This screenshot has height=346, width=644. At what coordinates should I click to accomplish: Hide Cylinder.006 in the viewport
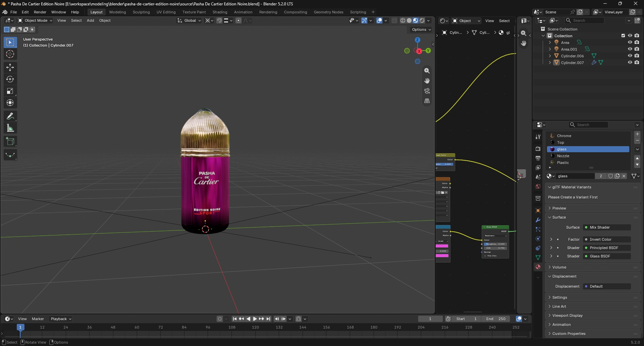(630, 56)
